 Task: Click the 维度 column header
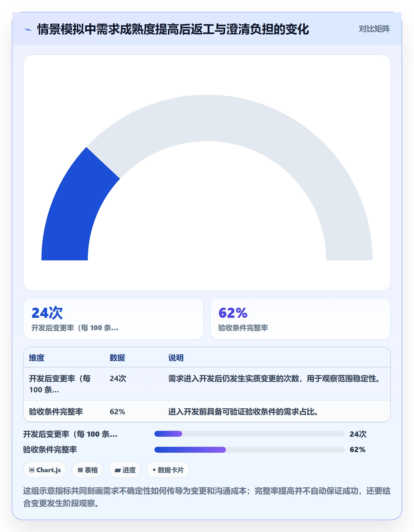click(37, 358)
